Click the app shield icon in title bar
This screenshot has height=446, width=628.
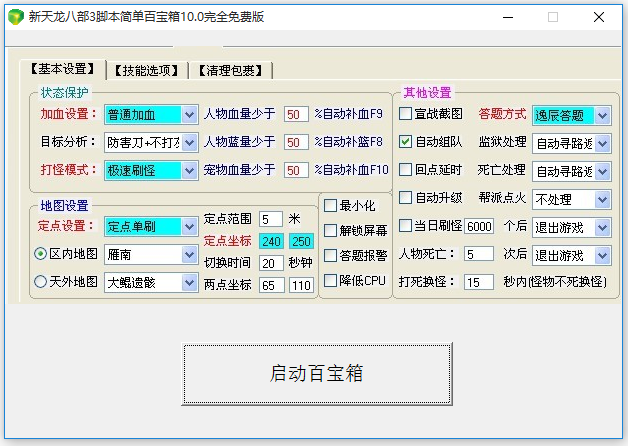pyautogui.click(x=15, y=17)
